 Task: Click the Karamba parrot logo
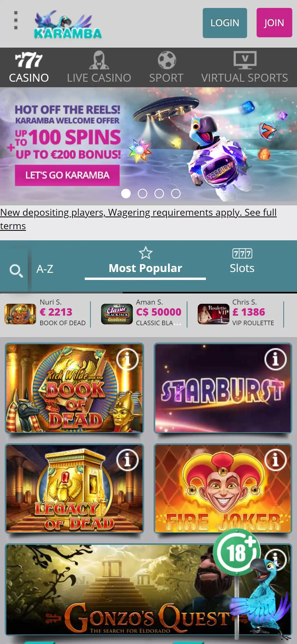tap(68, 25)
